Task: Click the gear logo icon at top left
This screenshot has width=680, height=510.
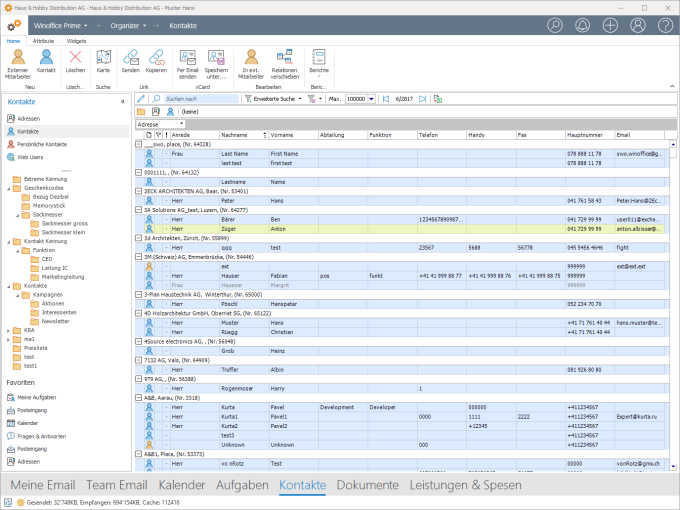Action: click(x=14, y=25)
